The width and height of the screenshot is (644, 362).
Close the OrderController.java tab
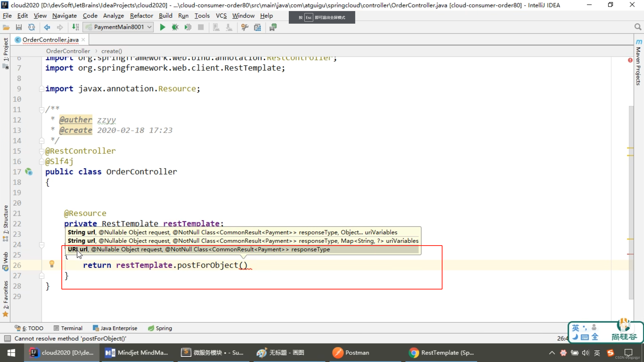[83, 40]
